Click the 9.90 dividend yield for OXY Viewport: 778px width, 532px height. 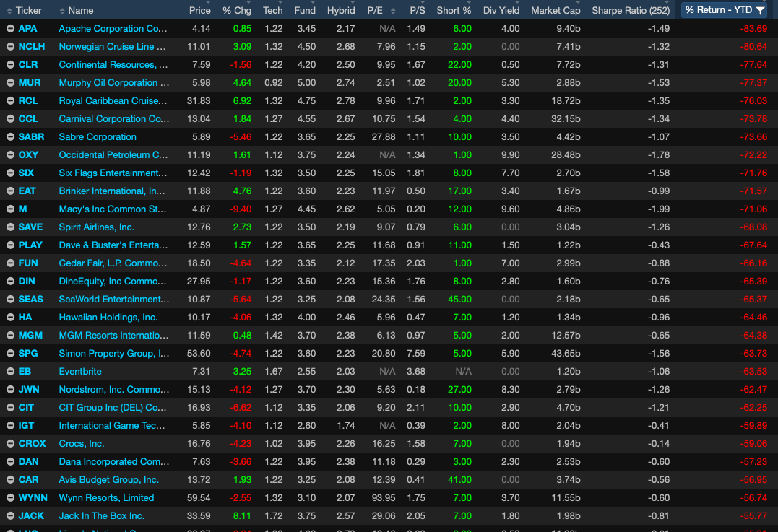pos(511,155)
